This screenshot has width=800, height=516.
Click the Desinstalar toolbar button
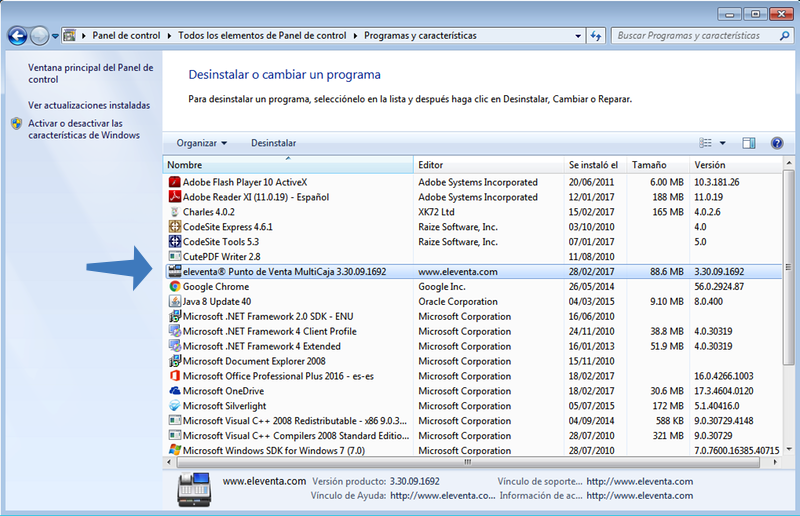pyautogui.click(x=273, y=143)
